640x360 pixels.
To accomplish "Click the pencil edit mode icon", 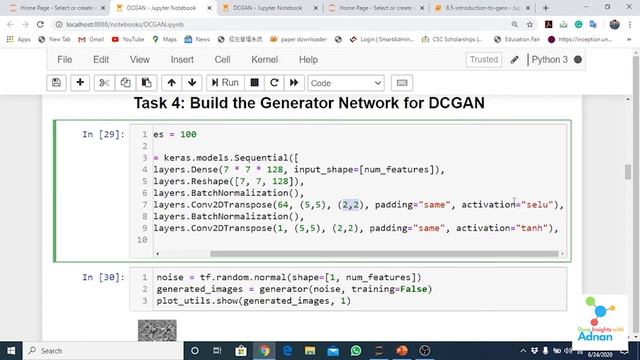I will pos(514,60).
